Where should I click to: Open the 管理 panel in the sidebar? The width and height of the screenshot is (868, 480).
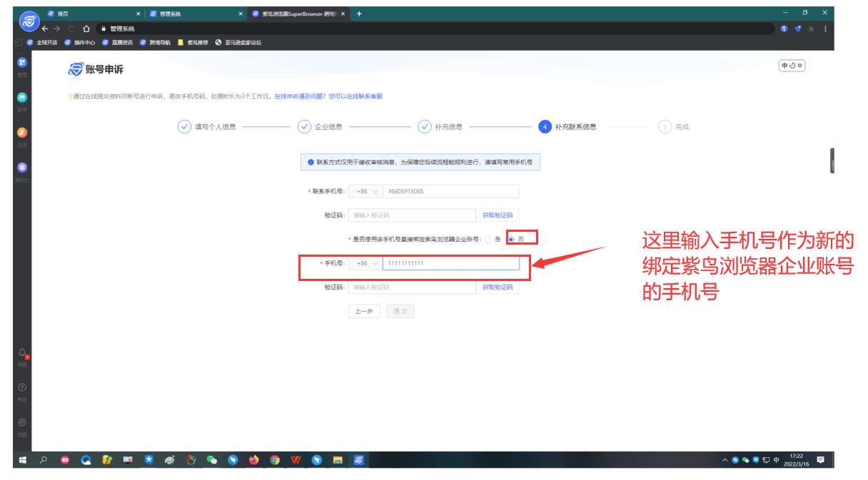click(x=21, y=63)
